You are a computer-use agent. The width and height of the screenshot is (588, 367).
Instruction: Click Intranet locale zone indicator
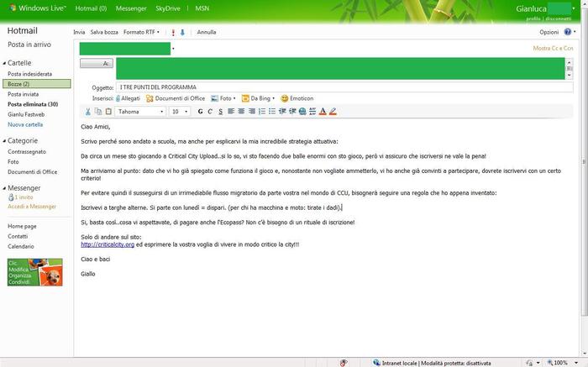pos(432,363)
